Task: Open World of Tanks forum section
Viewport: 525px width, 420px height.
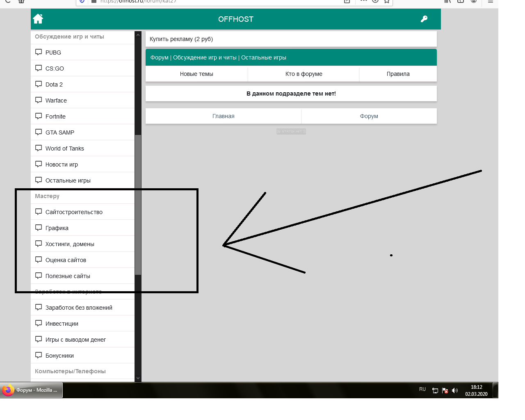Action: tap(64, 148)
